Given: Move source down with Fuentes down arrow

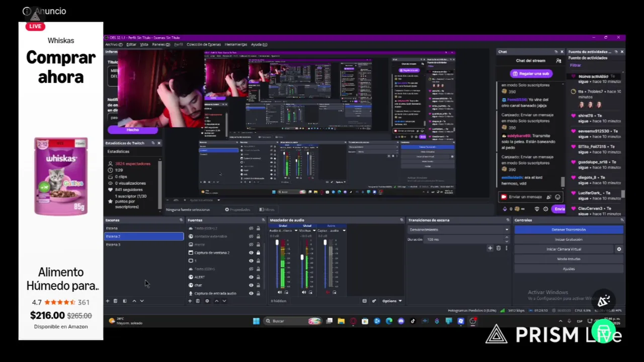Looking at the screenshot, I should 224,301.
